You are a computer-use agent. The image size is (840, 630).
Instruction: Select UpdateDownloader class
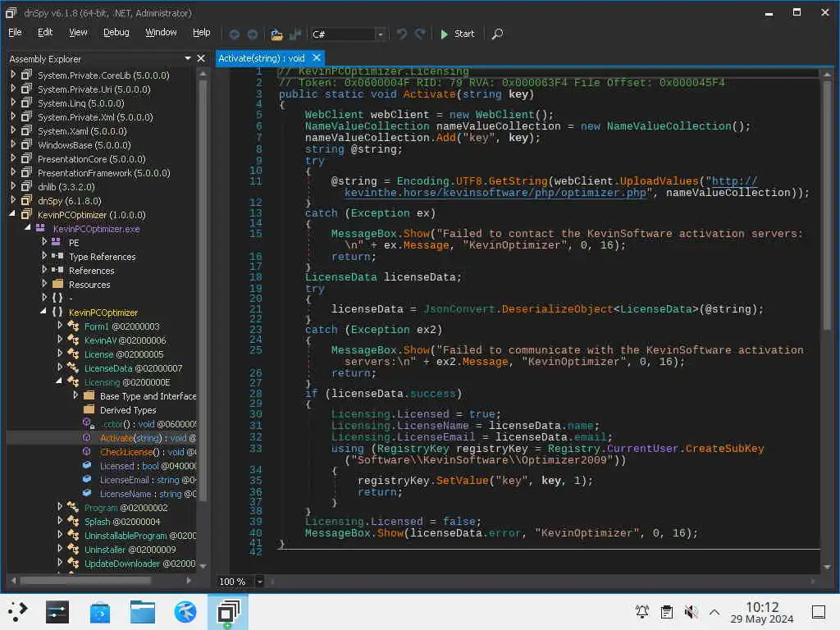(x=139, y=563)
